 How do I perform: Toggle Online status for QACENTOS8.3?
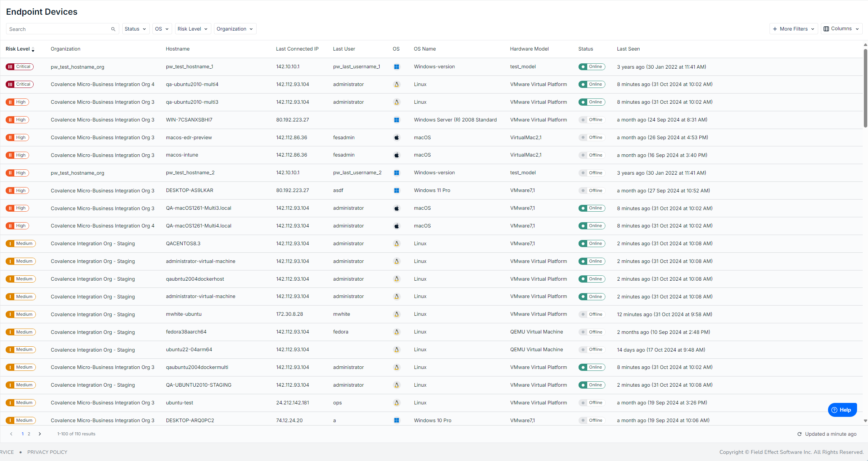tap(591, 244)
